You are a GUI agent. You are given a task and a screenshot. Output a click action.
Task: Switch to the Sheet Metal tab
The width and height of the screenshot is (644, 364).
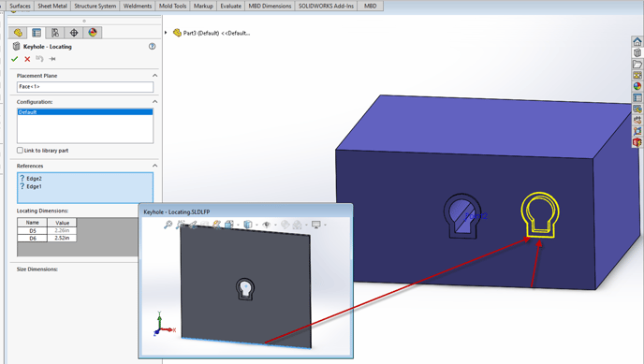click(x=52, y=6)
